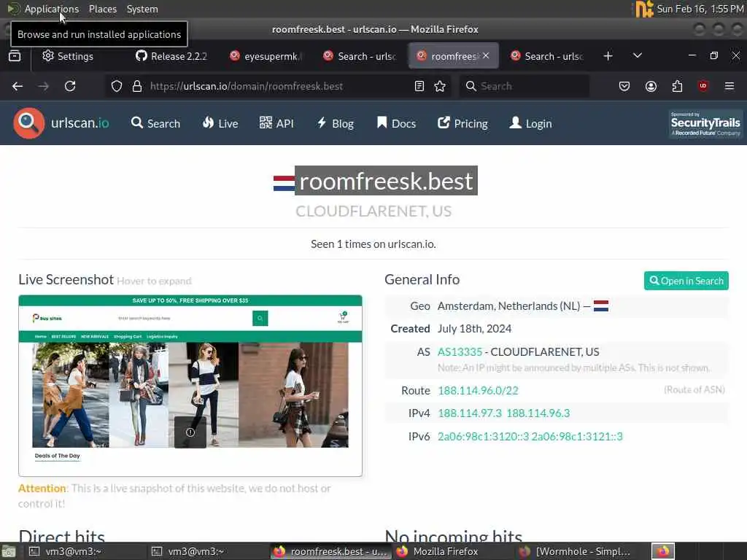Click the roomfreesk.best taskbar window button
This screenshot has height=560, width=747.
click(x=330, y=551)
